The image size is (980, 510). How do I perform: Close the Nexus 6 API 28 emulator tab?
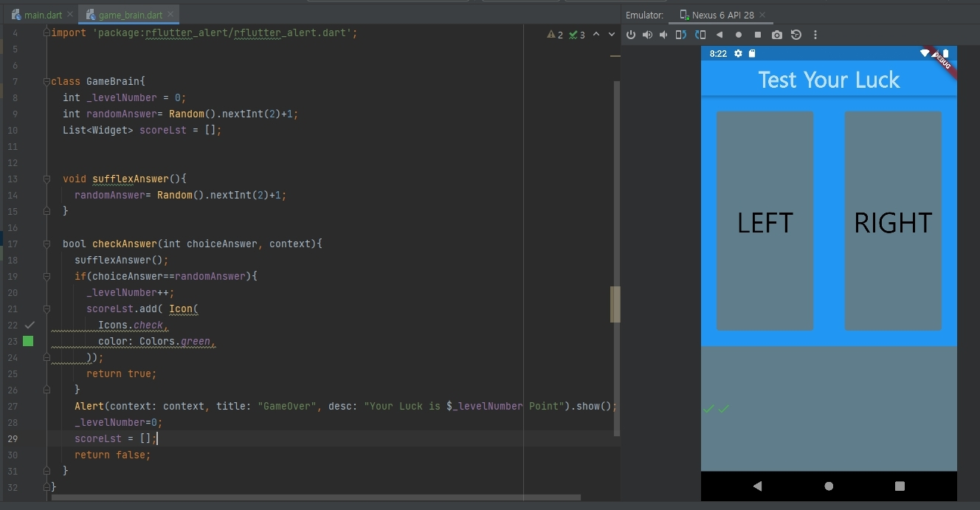tap(762, 15)
